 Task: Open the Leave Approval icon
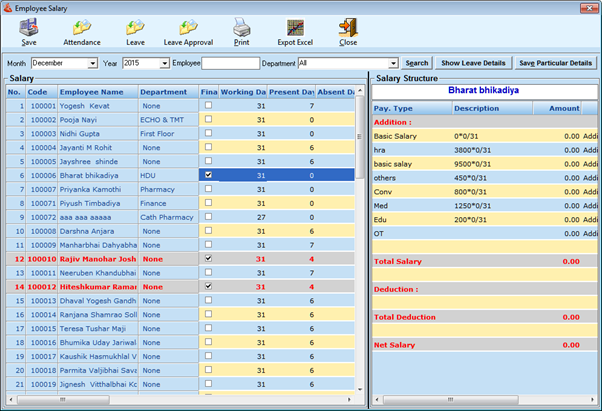(x=187, y=28)
